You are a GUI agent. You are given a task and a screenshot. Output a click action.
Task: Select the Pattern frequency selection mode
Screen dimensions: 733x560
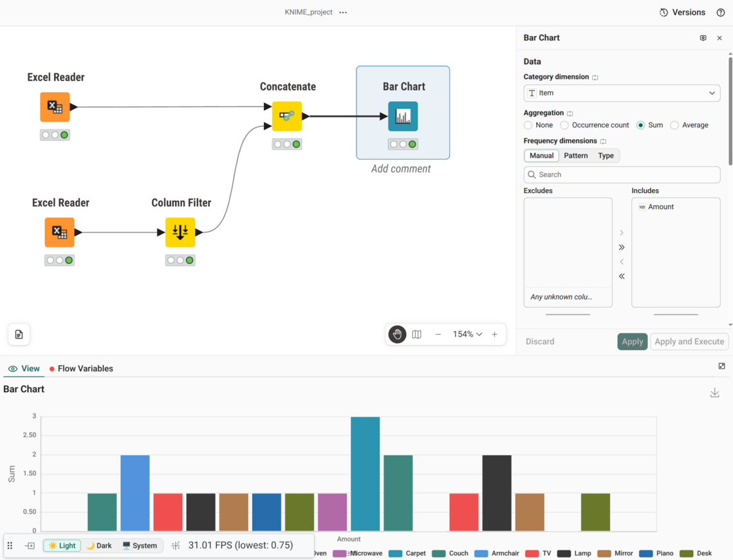575,156
